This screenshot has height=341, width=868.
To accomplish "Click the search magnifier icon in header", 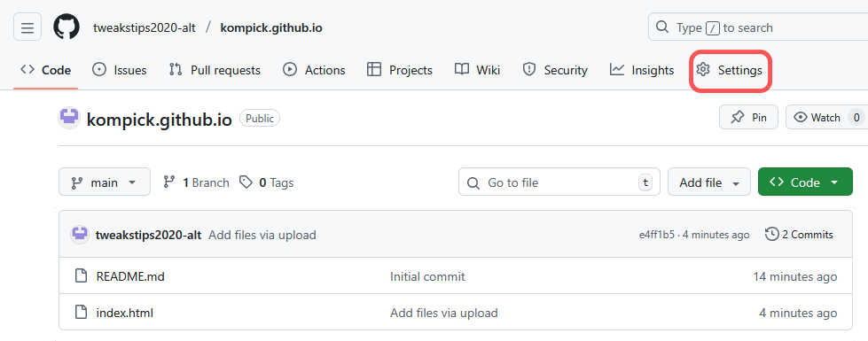I will pos(661,27).
